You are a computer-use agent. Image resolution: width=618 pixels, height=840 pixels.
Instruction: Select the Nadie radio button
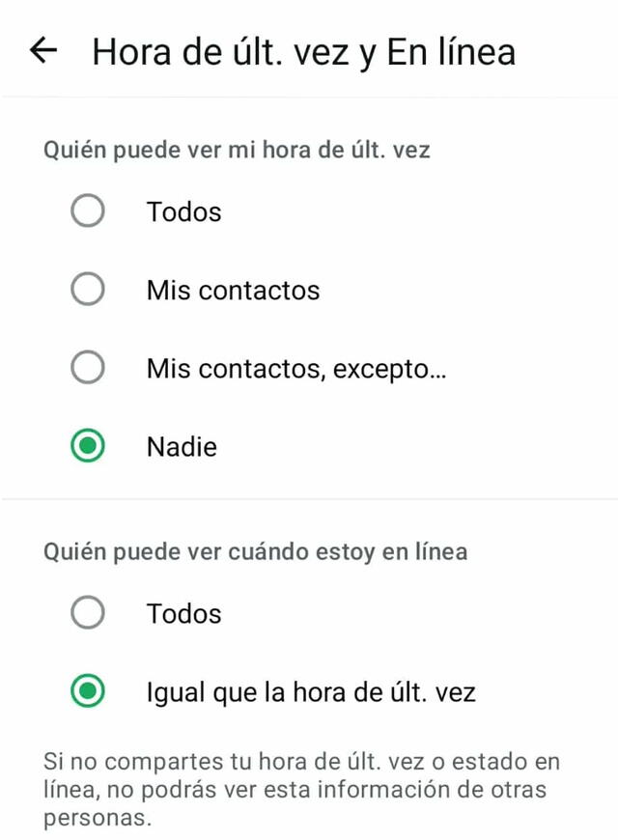[88, 446]
